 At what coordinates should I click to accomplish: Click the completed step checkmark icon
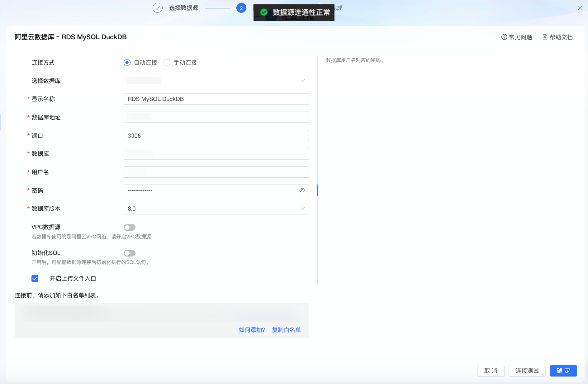(x=158, y=8)
